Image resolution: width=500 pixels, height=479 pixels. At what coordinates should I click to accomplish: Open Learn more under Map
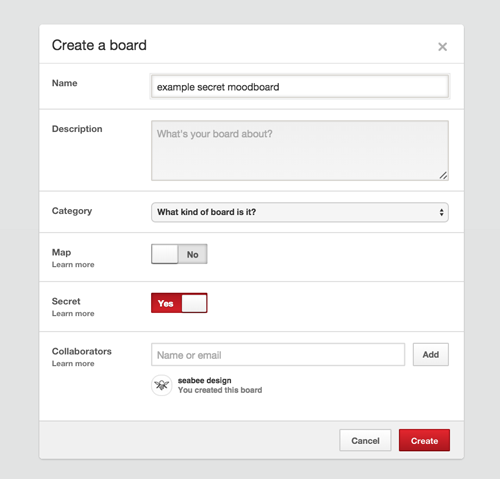(x=73, y=265)
